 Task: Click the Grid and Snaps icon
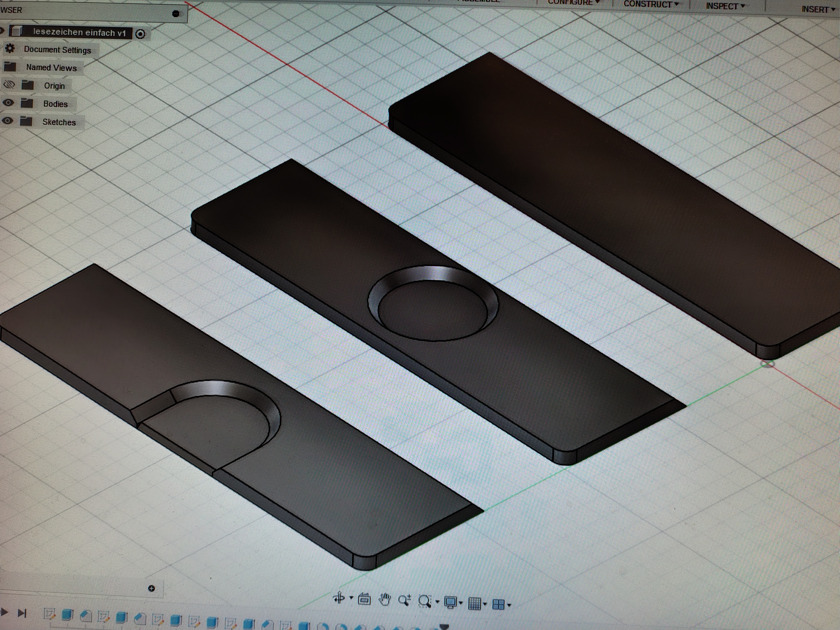(x=475, y=603)
